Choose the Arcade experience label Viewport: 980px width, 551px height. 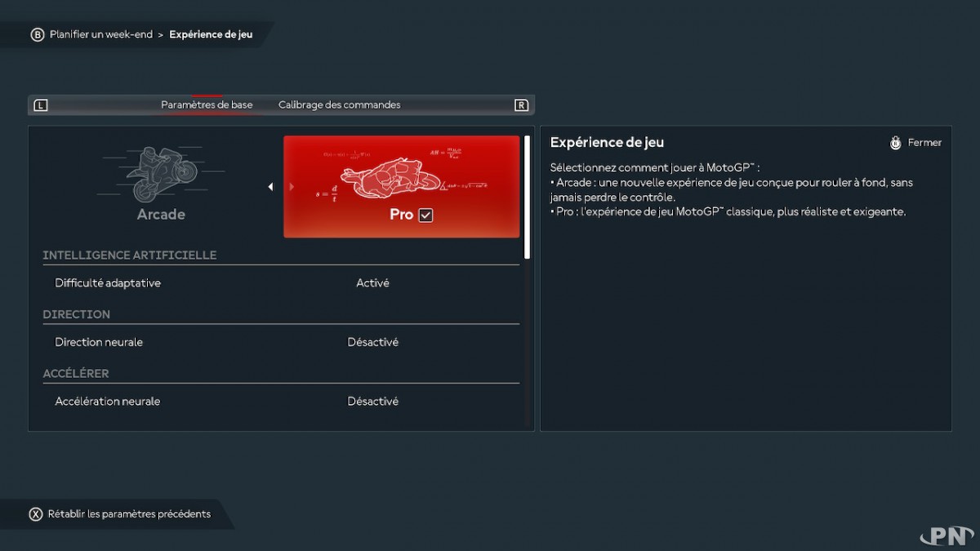(x=161, y=215)
